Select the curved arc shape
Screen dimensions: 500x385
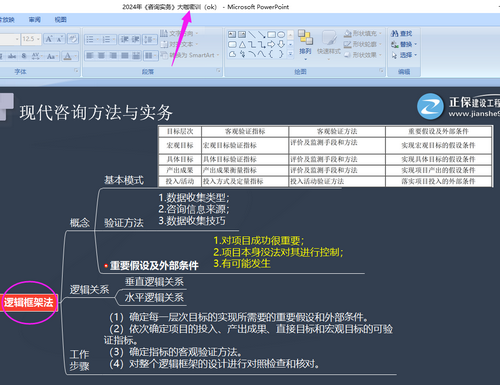[x=252, y=54]
